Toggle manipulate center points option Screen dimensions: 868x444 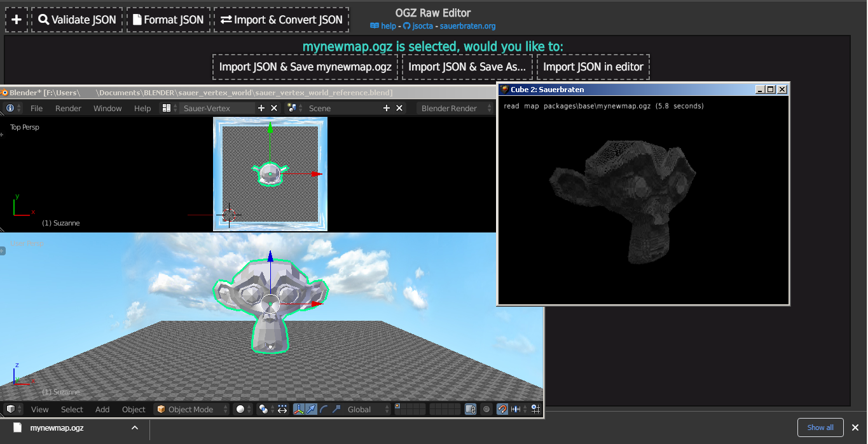pyautogui.click(x=282, y=409)
